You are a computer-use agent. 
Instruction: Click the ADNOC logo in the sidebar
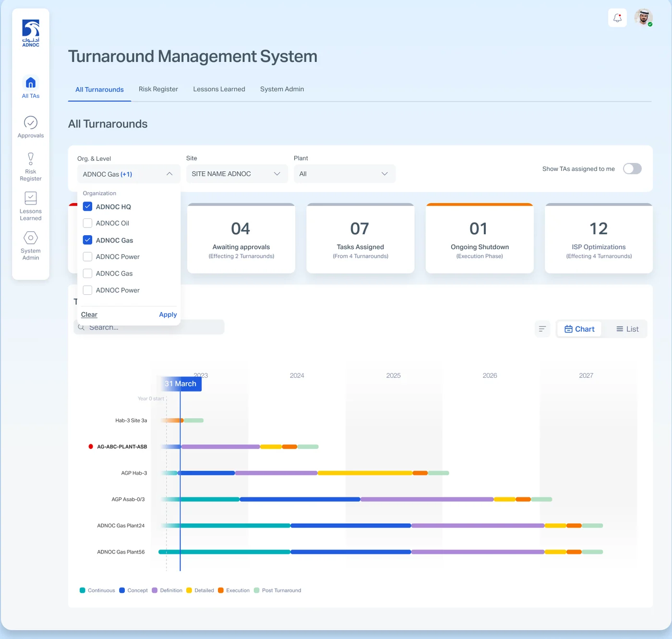point(31,33)
